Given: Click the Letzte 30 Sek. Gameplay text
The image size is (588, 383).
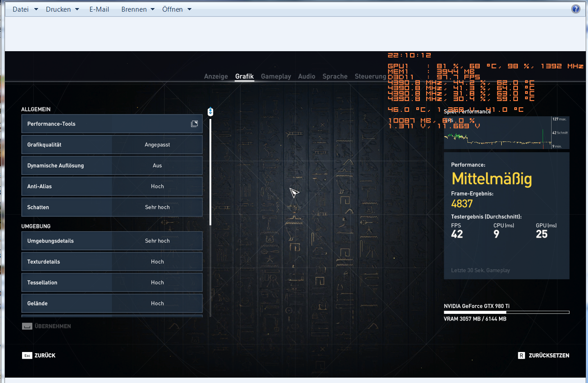Looking at the screenshot, I should click(x=481, y=270).
